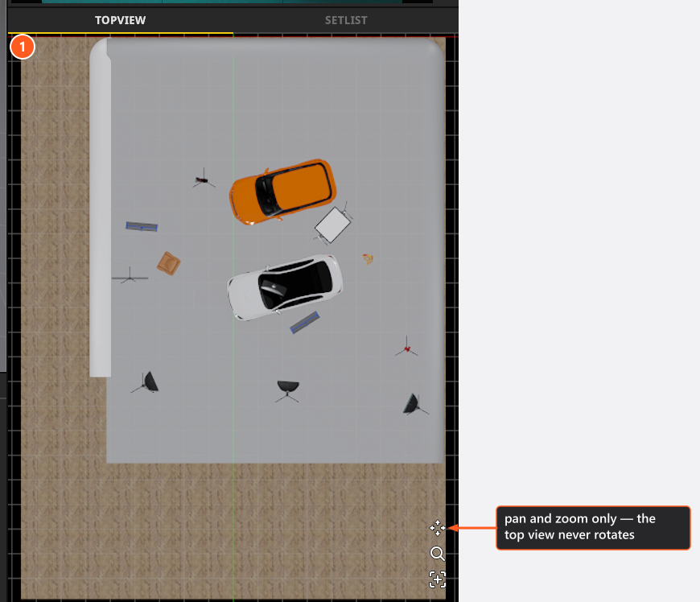Image resolution: width=700 pixels, height=602 pixels.
Task: Open the SETLIST tab
Action: tap(346, 20)
